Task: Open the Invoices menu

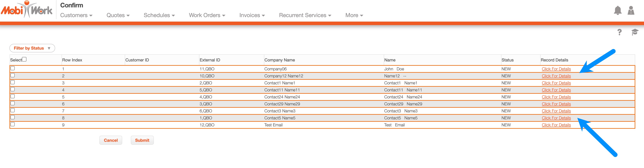Action: (x=252, y=15)
